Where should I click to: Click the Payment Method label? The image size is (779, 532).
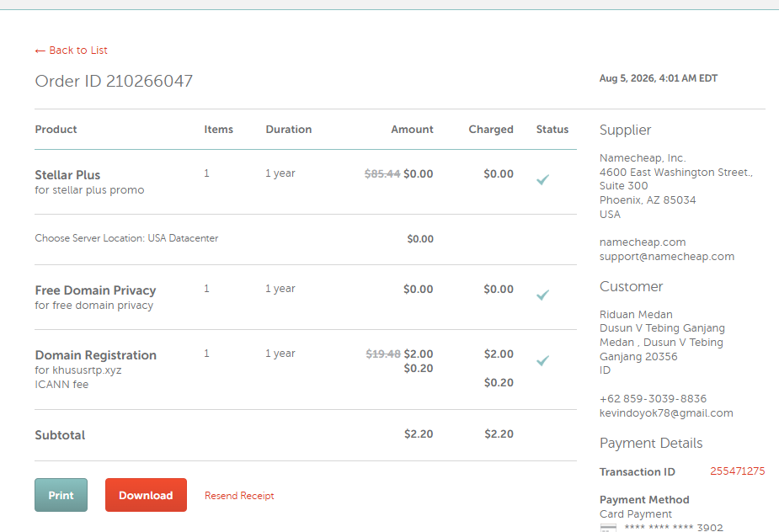pyautogui.click(x=644, y=500)
